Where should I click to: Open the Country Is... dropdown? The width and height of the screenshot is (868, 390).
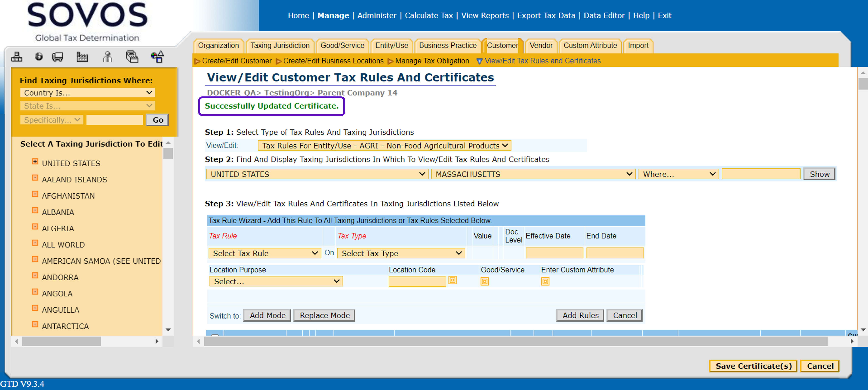(88, 93)
